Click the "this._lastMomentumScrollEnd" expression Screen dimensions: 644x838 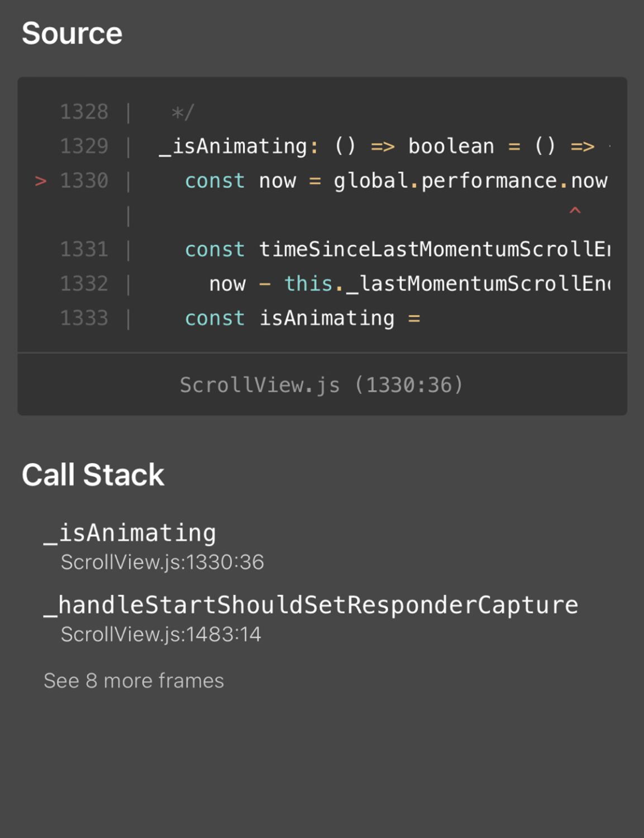click(447, 284)
